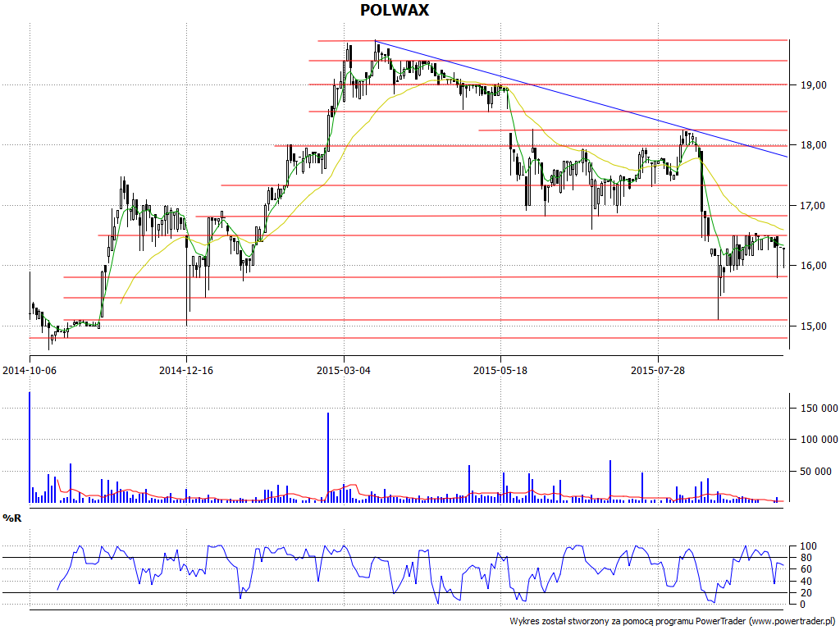Click the 17,00 price axis label
840x630 pixels.
(813, 206)
